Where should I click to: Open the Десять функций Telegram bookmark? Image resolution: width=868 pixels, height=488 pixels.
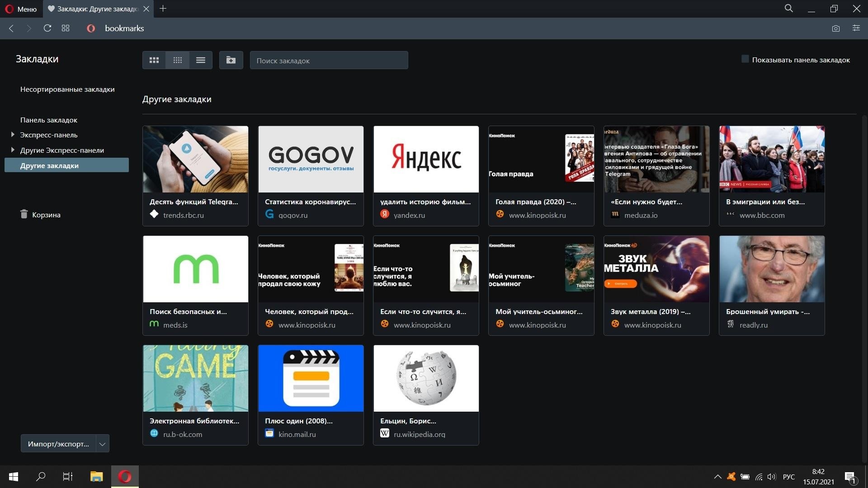click(195, 176)
